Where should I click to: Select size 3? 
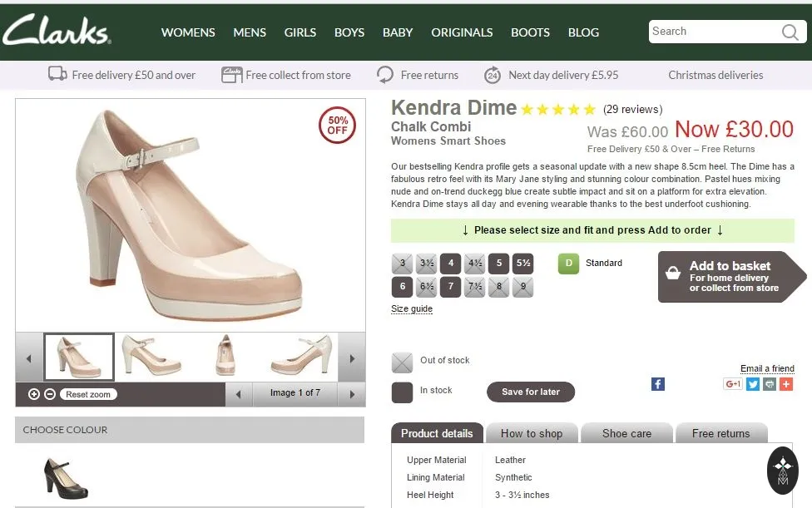403,263
